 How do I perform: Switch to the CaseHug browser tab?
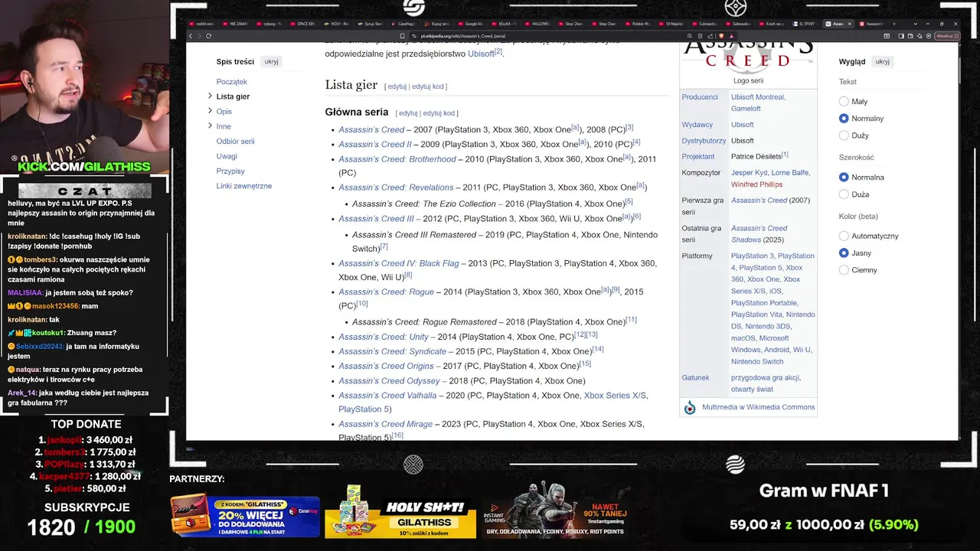click(x=403, y=24)
